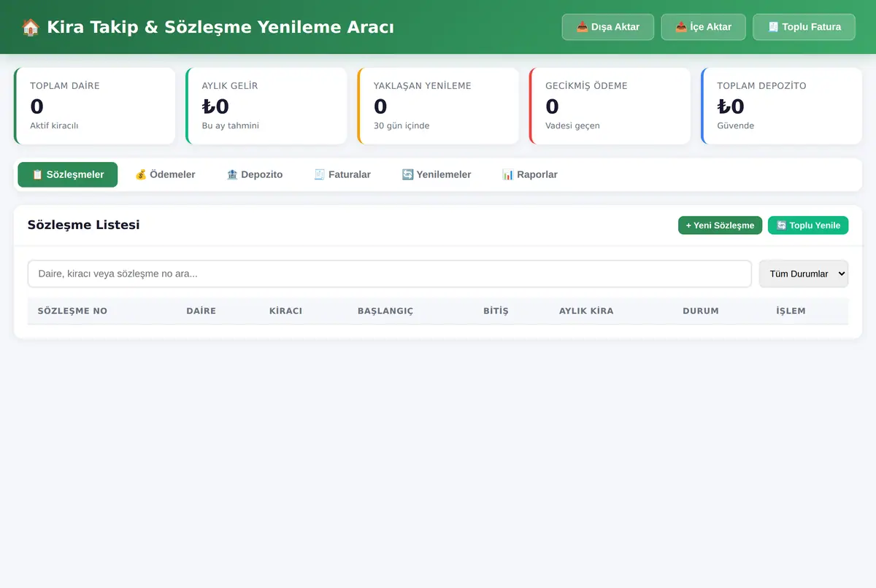Image resolution: width=876 pixels, height=588 pixels.
Task: Select the Toplam Depozito stat card
Action: tap(782, 106)
